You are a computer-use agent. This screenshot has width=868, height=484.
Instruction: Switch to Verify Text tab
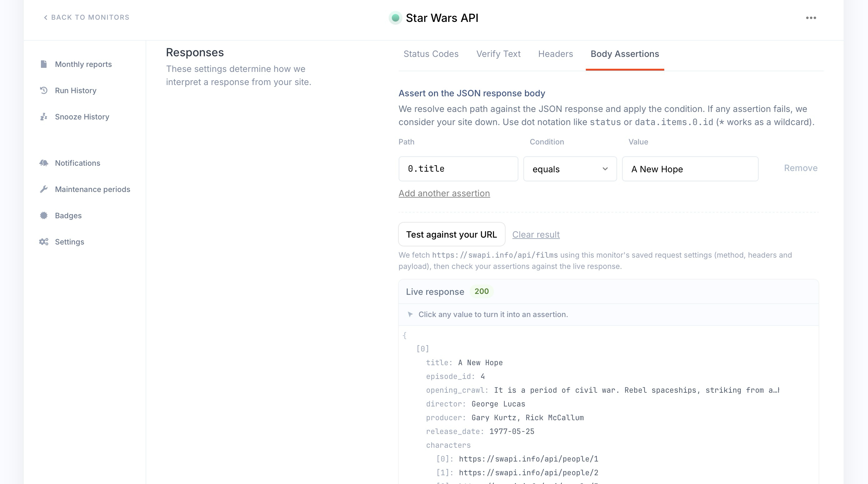click(x=498, y=54)
